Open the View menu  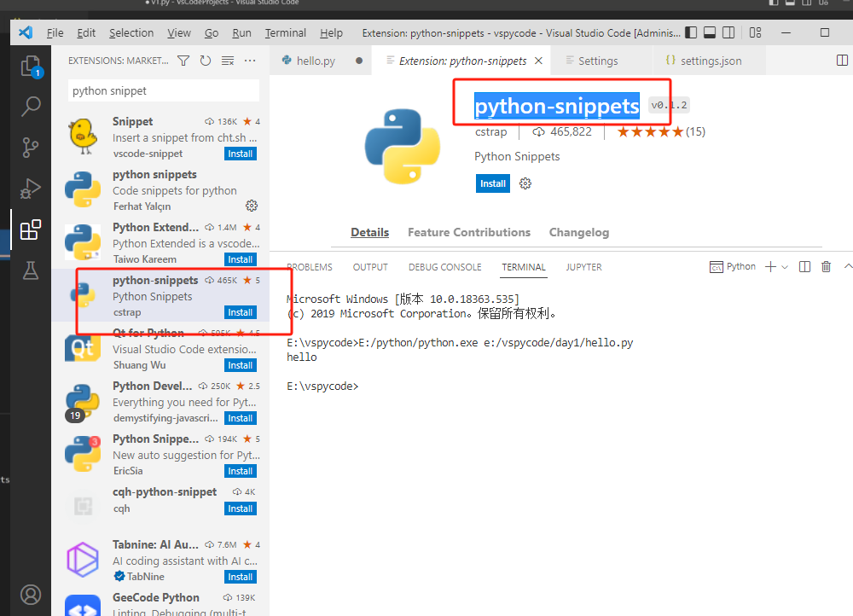point(179,32)
